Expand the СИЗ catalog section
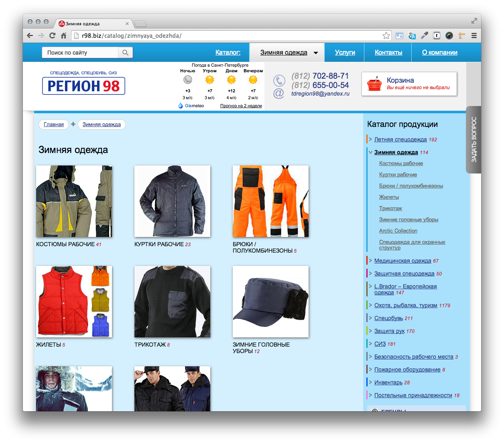This screenshot has width=504, height=443. tap(370, 344)
